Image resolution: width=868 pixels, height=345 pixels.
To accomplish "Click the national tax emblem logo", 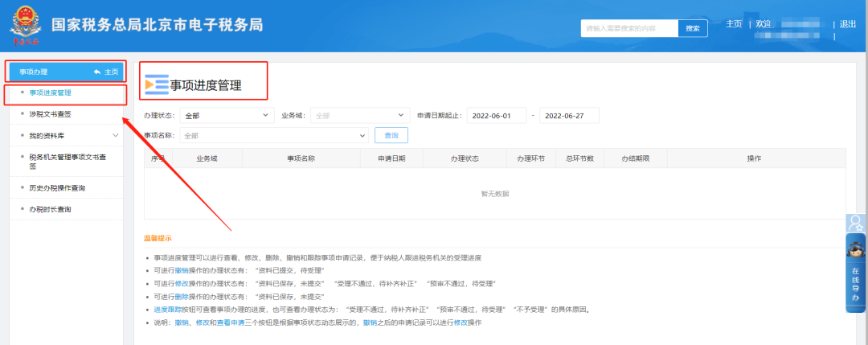I will (x=25, y=24).
